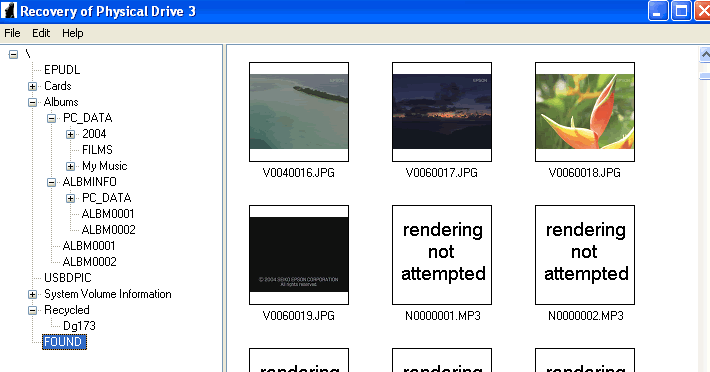Open the Help menu
Viewport: 710px width, 372px height.
[x=72, y=33]
